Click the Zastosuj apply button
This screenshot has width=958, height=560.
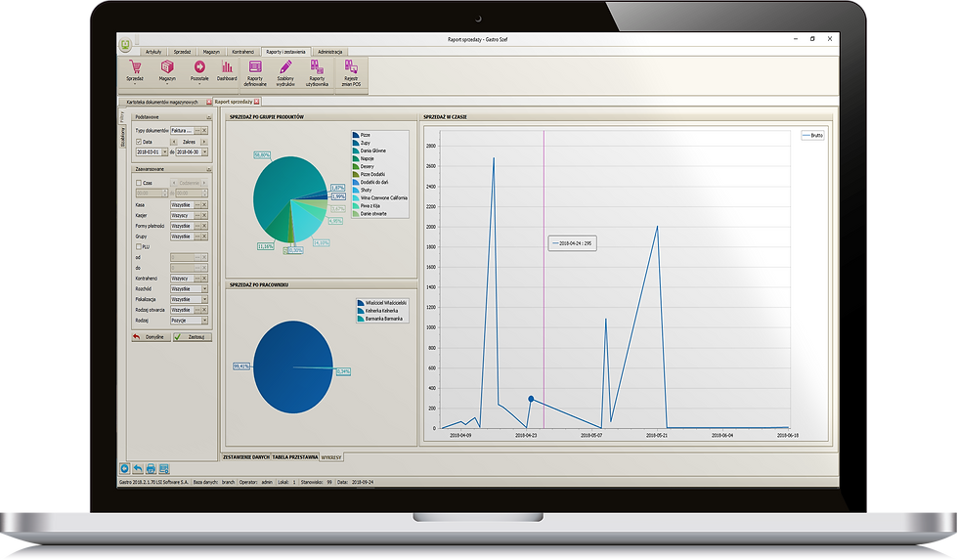(193, 337)
